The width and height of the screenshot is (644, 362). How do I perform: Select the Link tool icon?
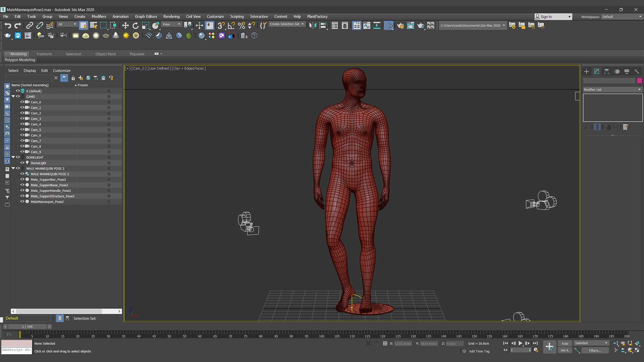(30, 25)
